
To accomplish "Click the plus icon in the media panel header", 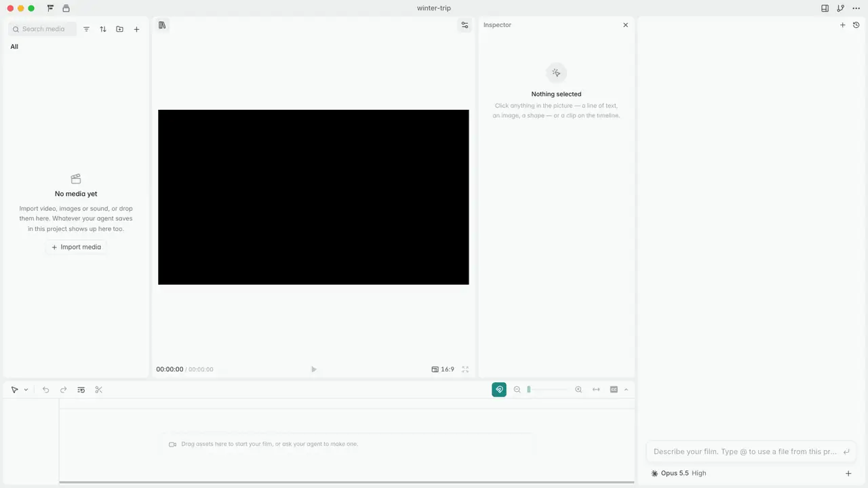I will (x=136, y=29).
